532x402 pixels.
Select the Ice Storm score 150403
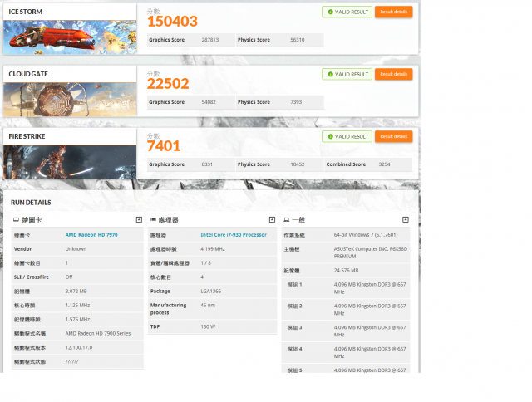click(172, 22)
